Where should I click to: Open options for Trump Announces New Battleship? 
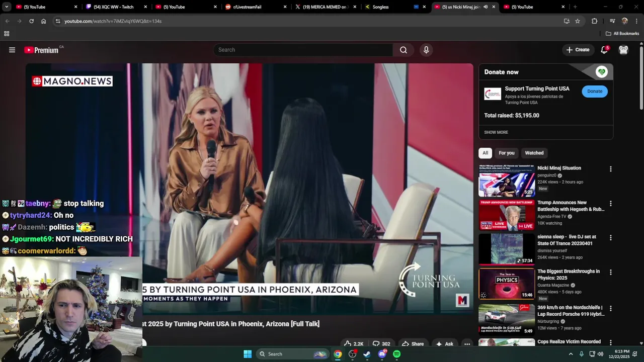611,204
